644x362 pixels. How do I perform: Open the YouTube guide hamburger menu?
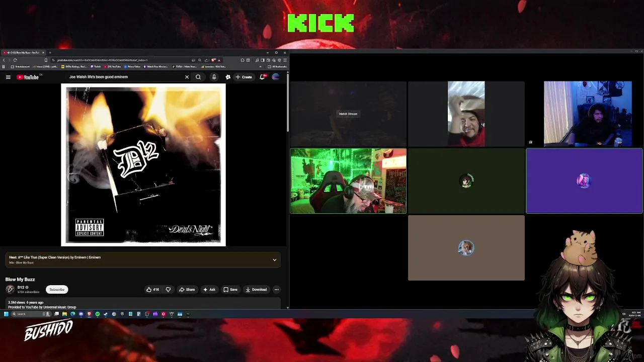coord(8,77)
